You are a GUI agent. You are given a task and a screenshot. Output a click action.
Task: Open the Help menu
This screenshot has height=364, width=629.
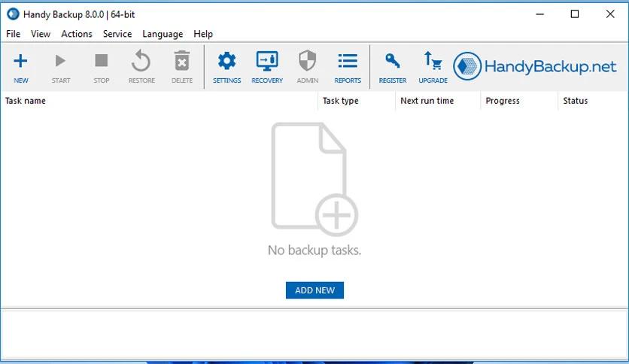pos(203,34)
